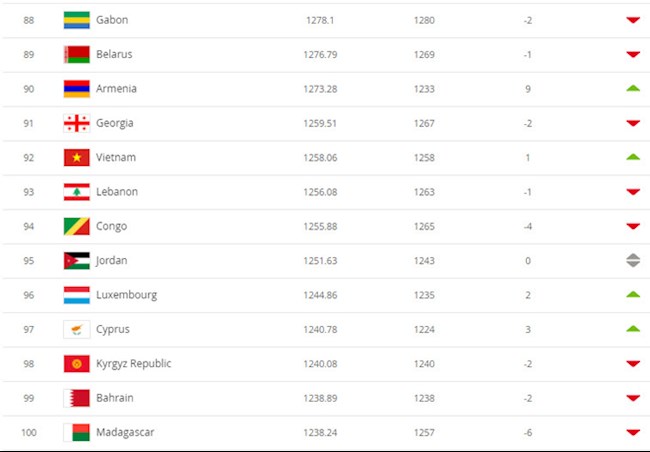Select the Congo country name
The width and height of the screenshot is (650, 452).
(x=111, y=226)
